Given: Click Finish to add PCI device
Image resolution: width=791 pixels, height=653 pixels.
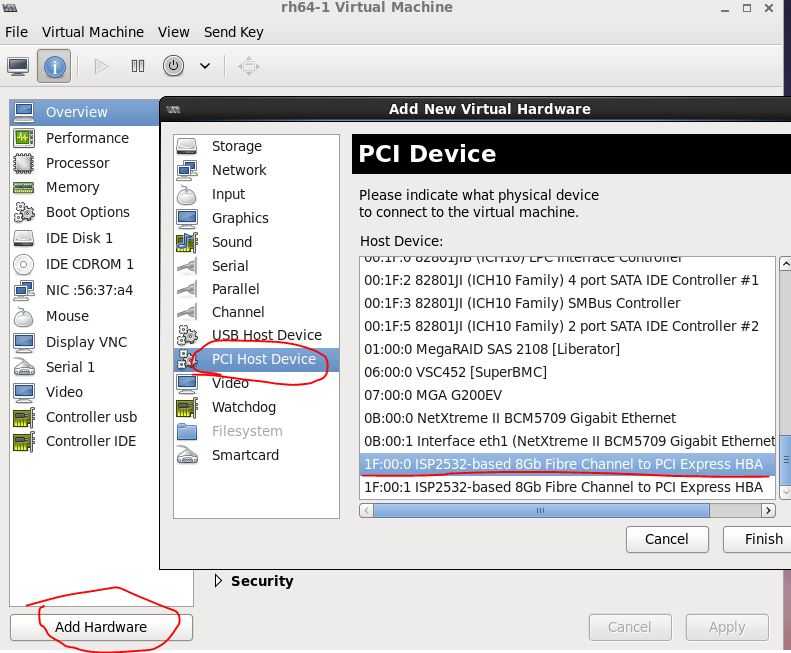Looking at the screenshot, I should (757, 539).
